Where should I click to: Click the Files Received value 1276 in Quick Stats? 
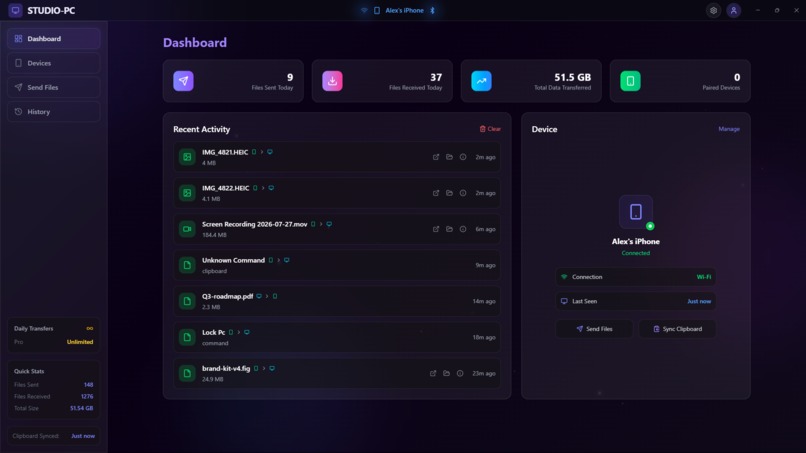pos(87,396)
